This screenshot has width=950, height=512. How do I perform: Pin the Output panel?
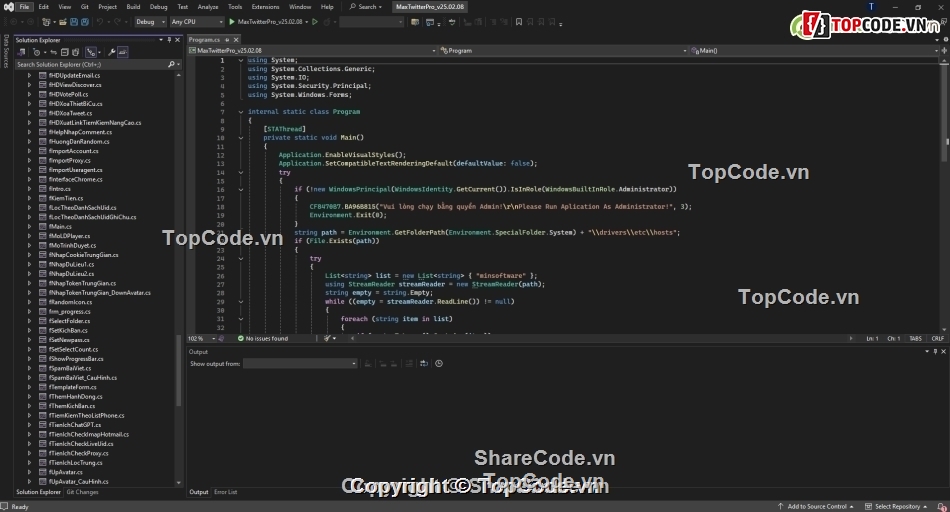(x=935, y=351)
